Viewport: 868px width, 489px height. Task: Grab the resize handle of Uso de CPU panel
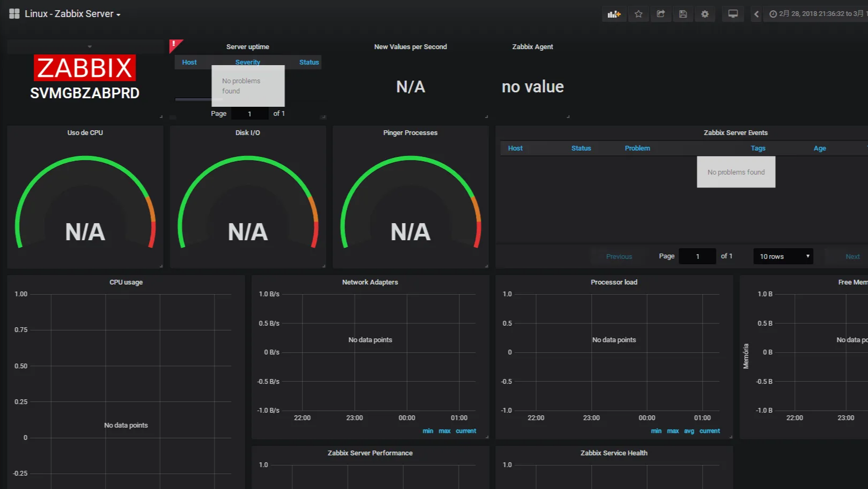[x=161, y=266]
